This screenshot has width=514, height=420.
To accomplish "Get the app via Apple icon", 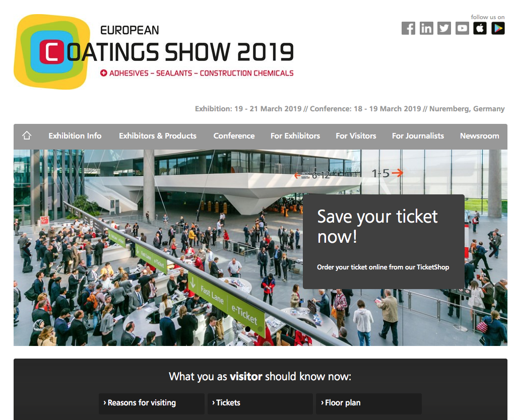I will [480, 28].
